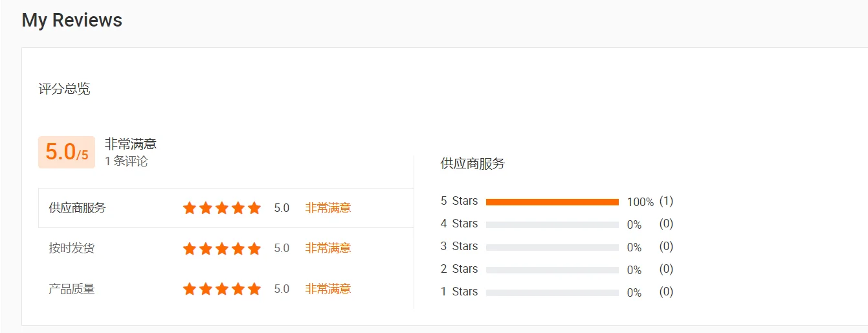Click the 1 Stars rating bar
The width and height of the screenshot is (868, 333).
552,293
